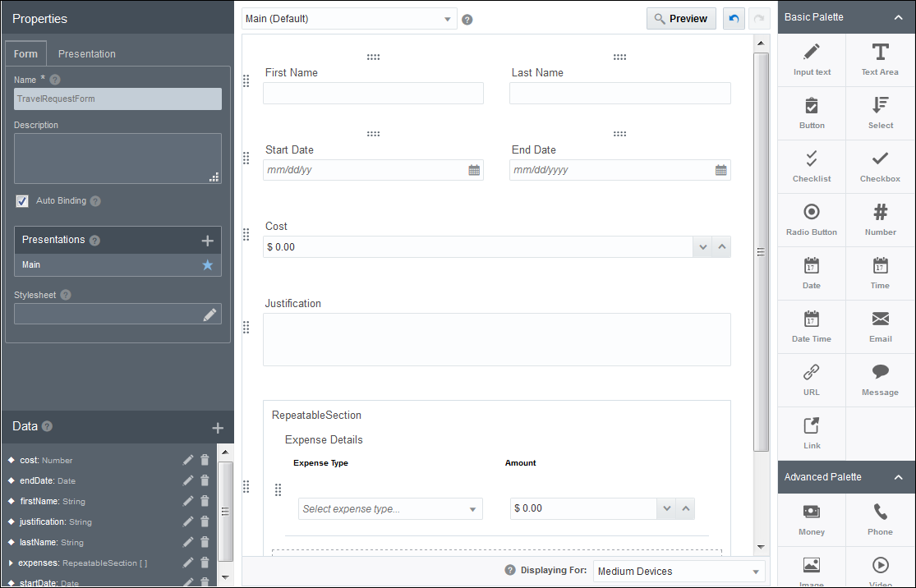Select the Email component in Basic Palette
The image size is (916, 588).
tap(879, 326)
